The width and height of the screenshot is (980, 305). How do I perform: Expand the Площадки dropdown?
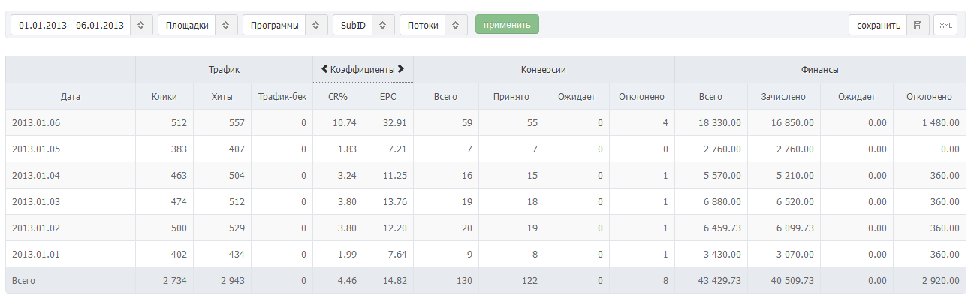tap(227, 25)
